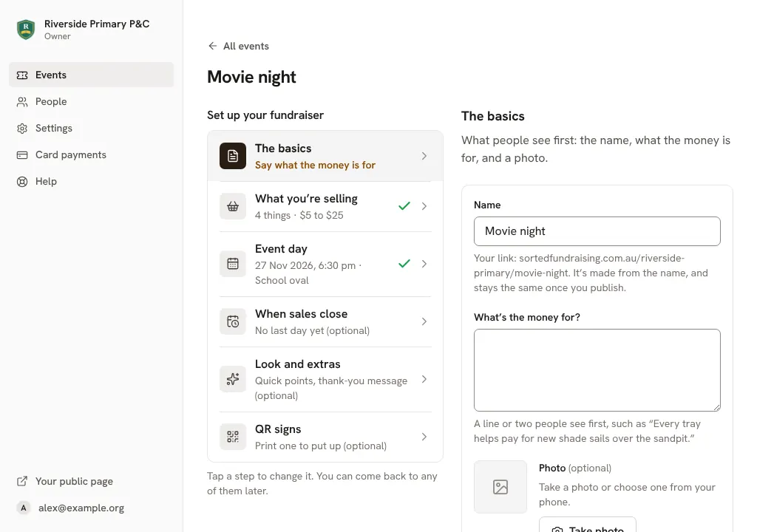
Task: Open What you're selling via its chevron
Action: [424, 206]
